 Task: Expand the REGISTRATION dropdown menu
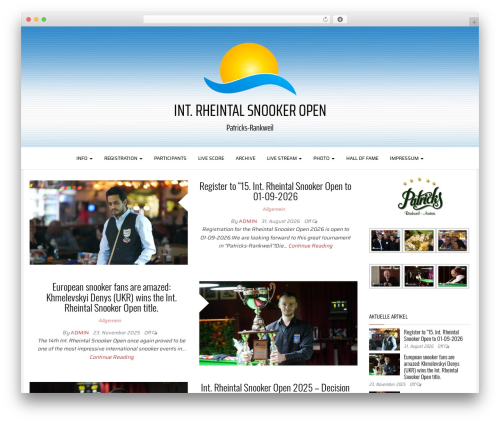click(123, 158)
